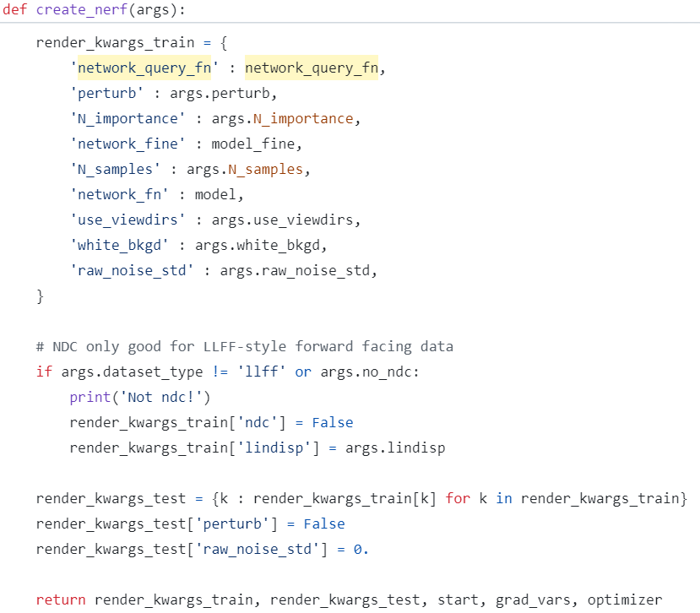Viewport: 700px width, 613px height.
Task: Click the 'N_importance' dictionary key
Action: coord(128,118)
